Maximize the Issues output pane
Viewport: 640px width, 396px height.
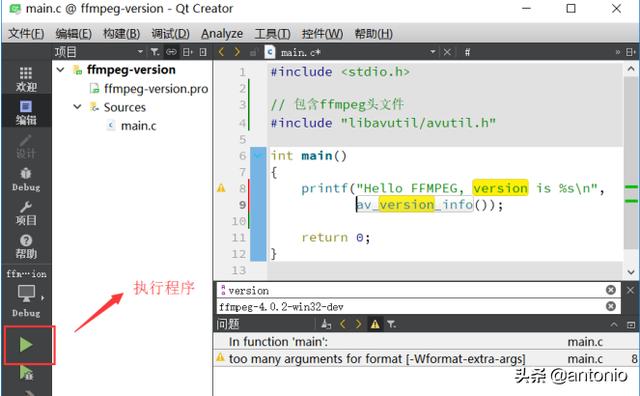point(631,325)
